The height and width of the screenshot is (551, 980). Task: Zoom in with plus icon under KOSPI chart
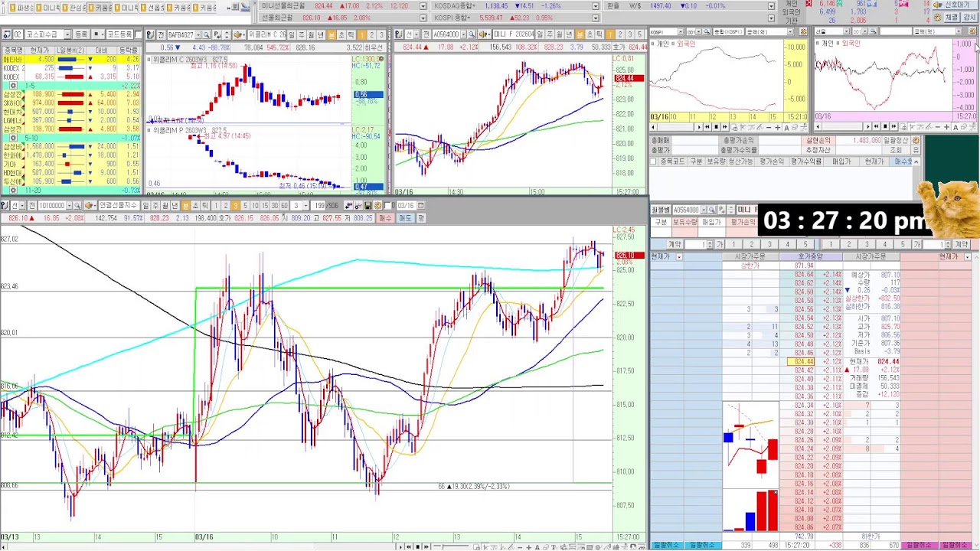pos(779,127)
